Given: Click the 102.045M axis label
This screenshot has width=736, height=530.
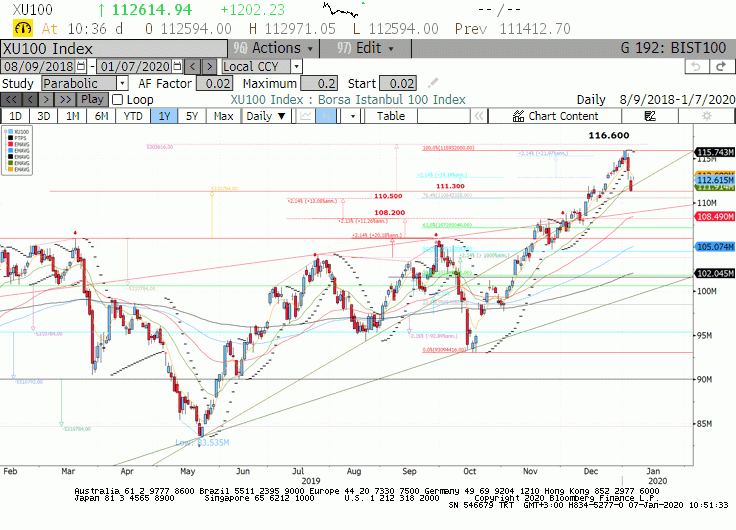Looking at the screenshot, I should coord(715,274).
